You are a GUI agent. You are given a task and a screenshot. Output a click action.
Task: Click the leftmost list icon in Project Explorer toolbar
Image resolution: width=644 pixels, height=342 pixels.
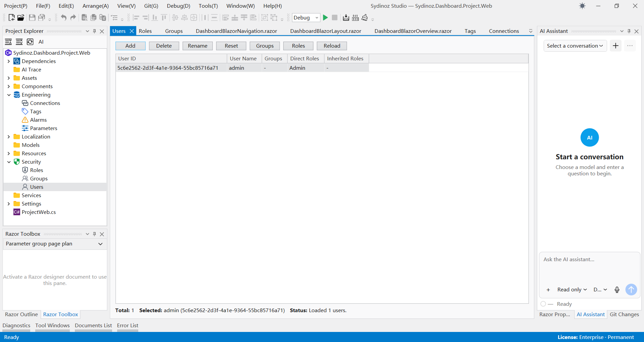click(x=8, y=42)
